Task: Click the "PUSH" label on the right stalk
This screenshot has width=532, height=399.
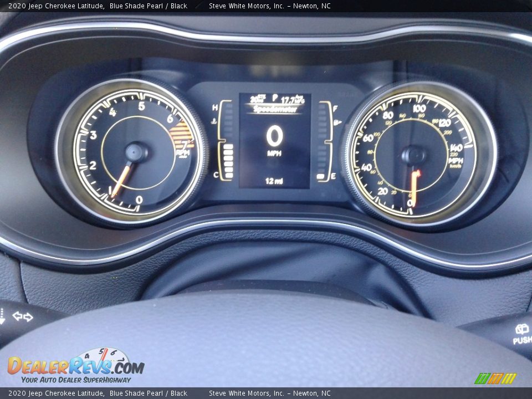Action: (x=522, y=340)
